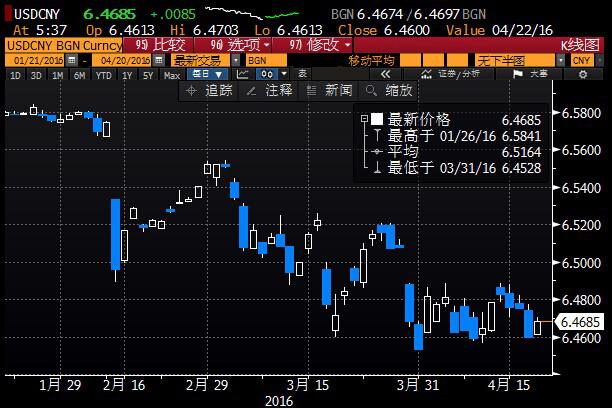The width and height of the screenshot is (612, 408).
Task: Open the 新闻 news overlay
Action: 329,91
